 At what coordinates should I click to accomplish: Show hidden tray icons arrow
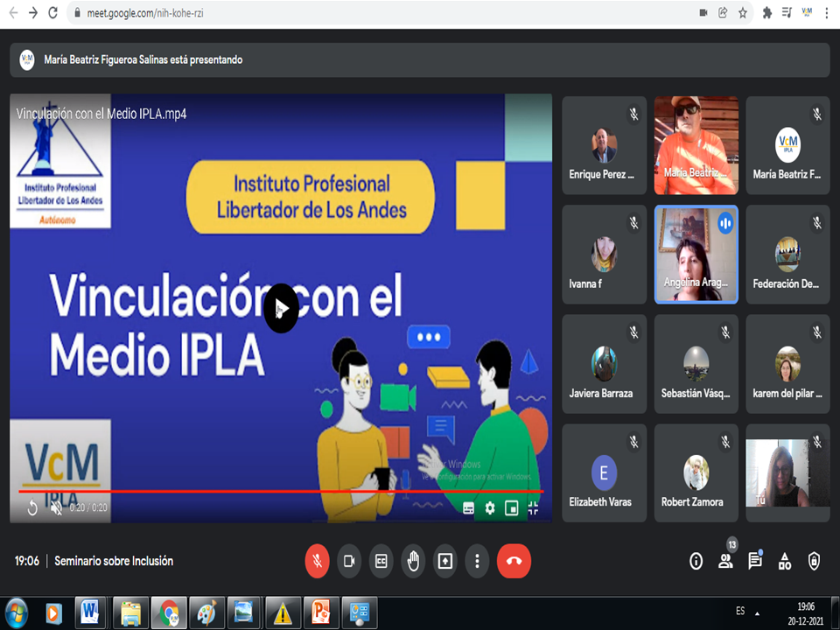click(758, 612)
